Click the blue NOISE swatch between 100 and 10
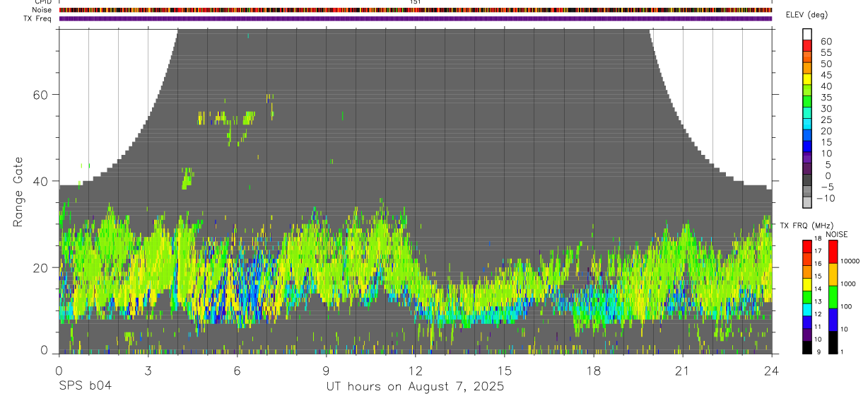868x401 pixels. click(x=833, y=320)
